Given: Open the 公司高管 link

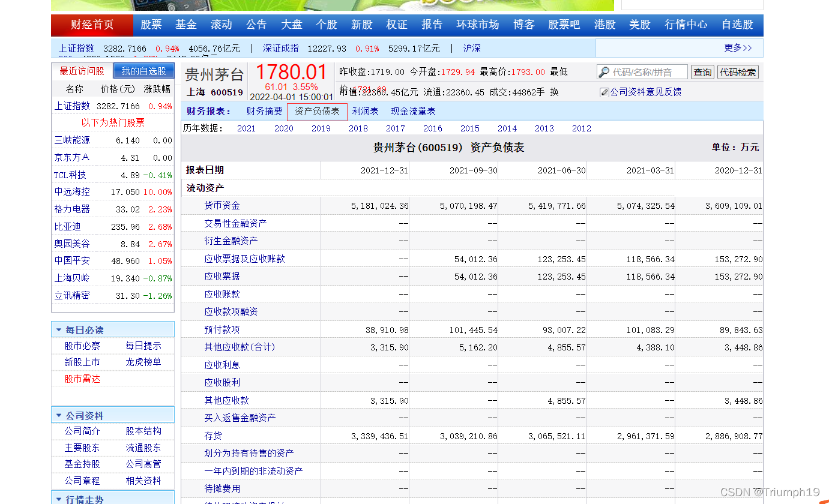Looking at the screenshot, I should pos(143,464).
